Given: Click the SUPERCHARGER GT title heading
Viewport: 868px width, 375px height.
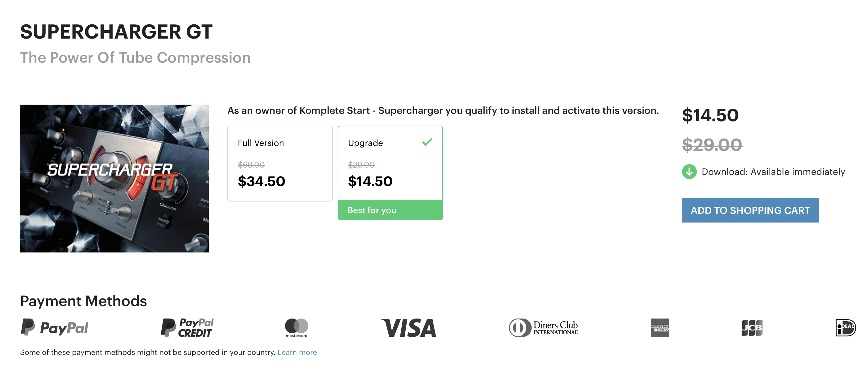Looking at the screenshot, I should click(116, 32).
